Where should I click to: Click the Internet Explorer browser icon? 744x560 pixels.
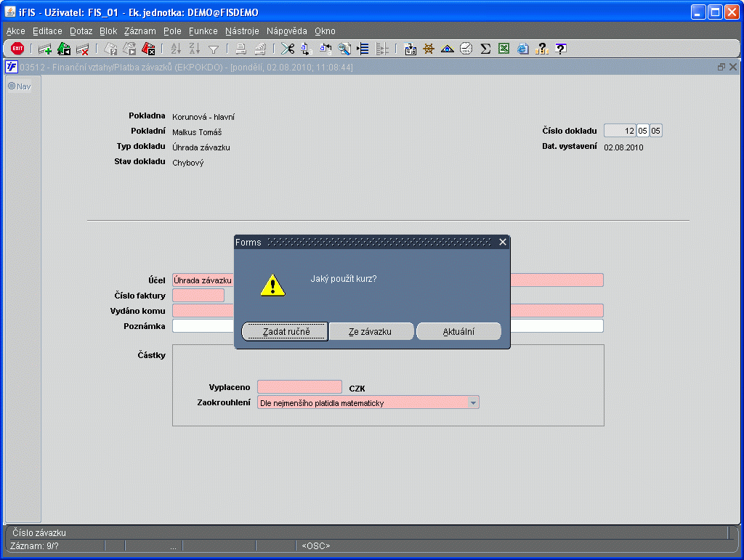point(522,49)
